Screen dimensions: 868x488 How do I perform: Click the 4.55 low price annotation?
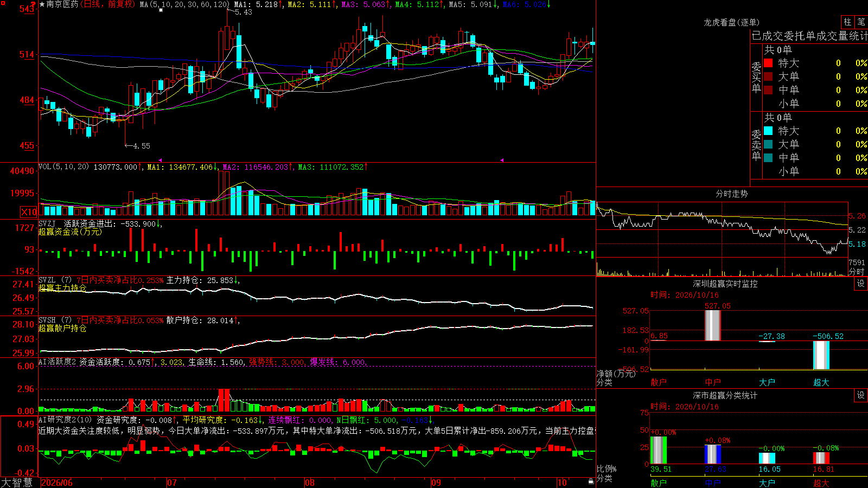pos(142,146)
